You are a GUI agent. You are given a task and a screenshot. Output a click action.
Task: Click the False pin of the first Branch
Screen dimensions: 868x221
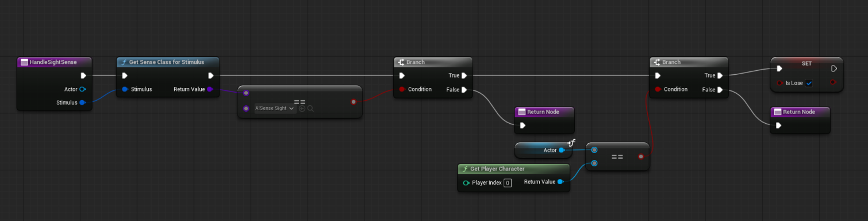(464, 89)
